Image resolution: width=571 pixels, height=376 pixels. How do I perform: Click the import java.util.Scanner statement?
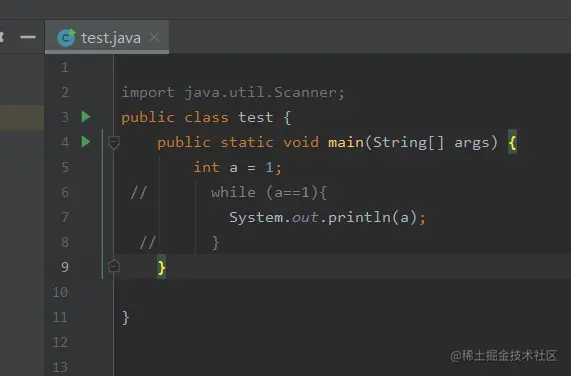pos(233,92)
